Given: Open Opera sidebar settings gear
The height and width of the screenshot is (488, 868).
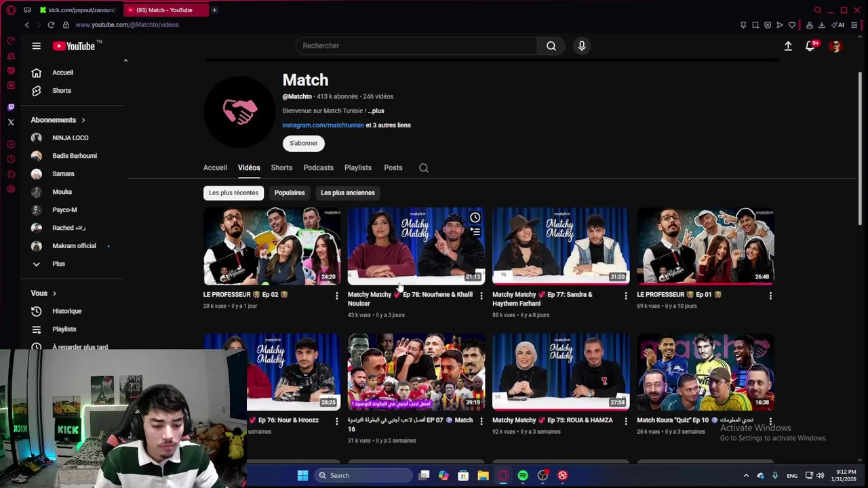Looking at the screenshot, I should [11, 189].
